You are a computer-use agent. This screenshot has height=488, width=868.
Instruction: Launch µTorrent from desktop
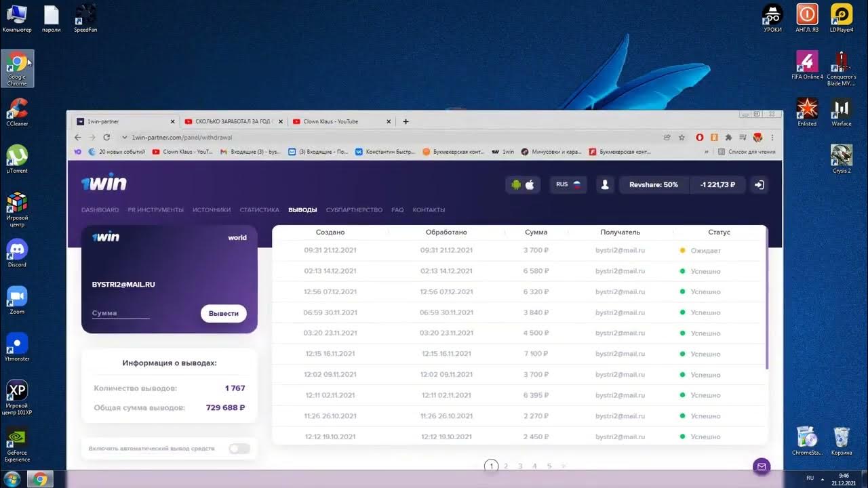17,159
